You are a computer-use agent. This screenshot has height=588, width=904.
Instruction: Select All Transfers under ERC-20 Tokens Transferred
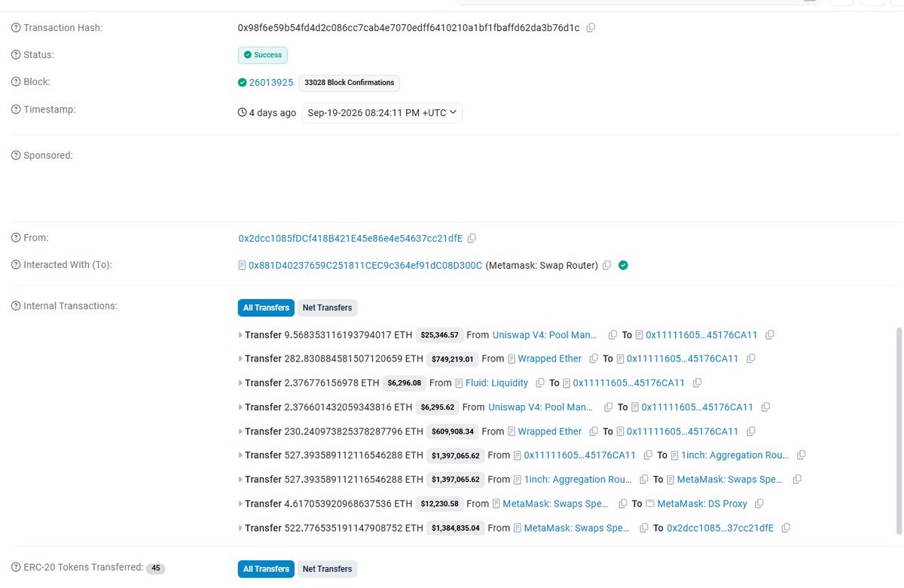pos(266,568)
